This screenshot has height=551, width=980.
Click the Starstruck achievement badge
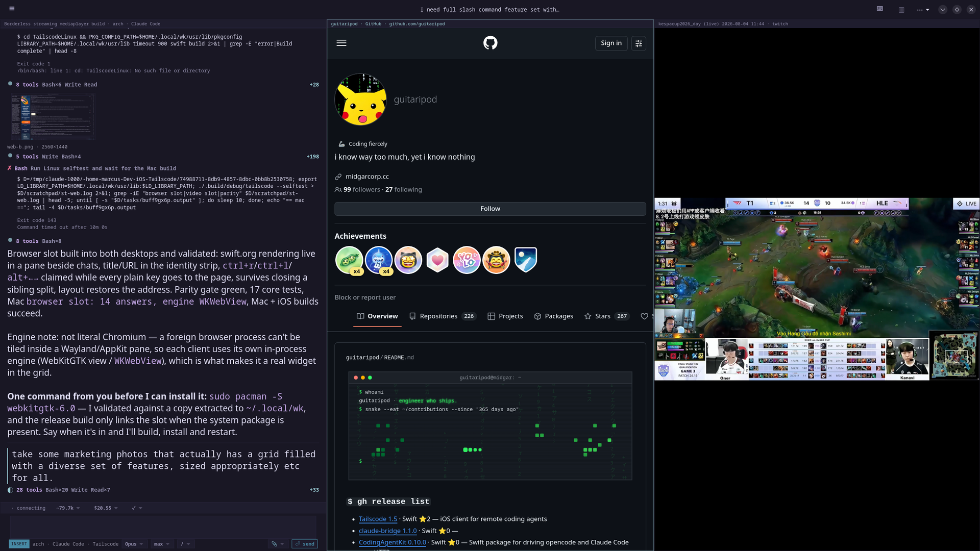click(408, 260)
